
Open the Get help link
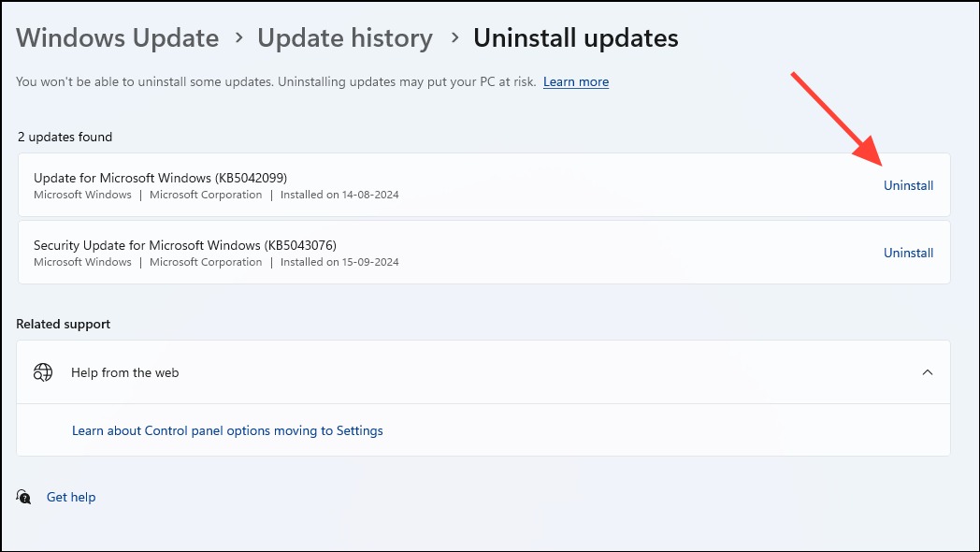(71, 498)
